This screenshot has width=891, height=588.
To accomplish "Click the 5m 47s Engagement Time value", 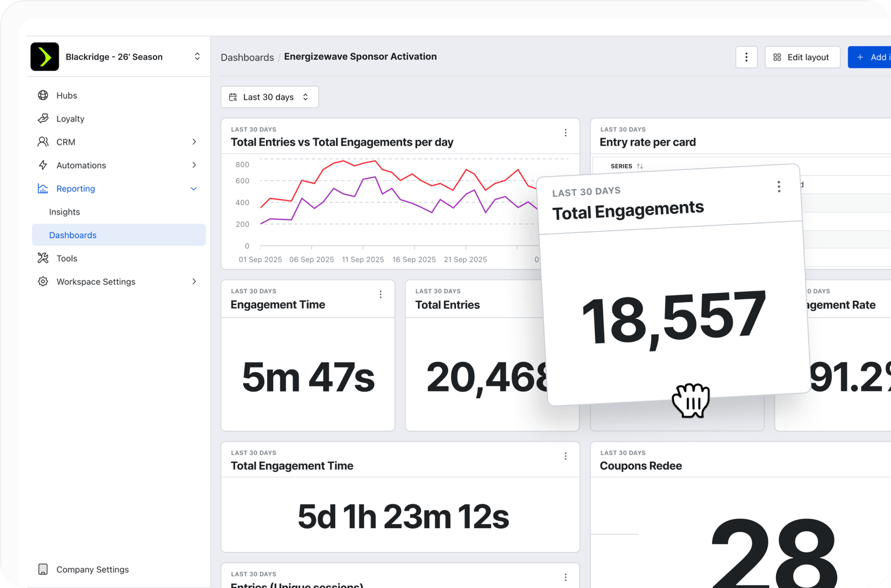I will (x=308, y=377).
